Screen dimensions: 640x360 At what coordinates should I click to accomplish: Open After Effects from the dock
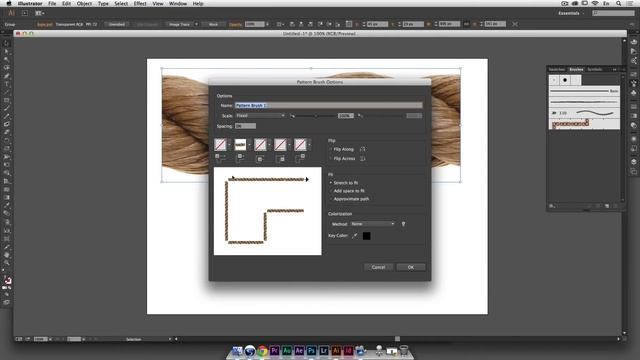pos(299,351)
